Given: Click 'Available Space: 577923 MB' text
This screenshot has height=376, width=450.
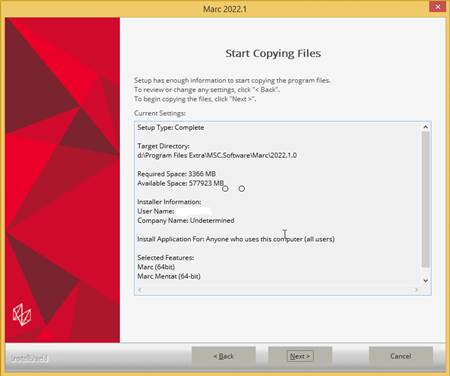Looking at the screenshot, I should (180, 183).
